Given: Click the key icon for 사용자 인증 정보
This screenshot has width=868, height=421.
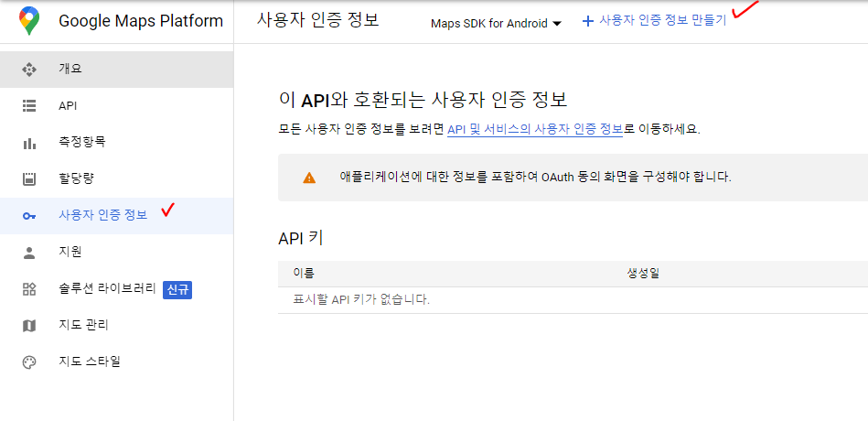Looking at the screenshot, I should (x=28, y=216).
